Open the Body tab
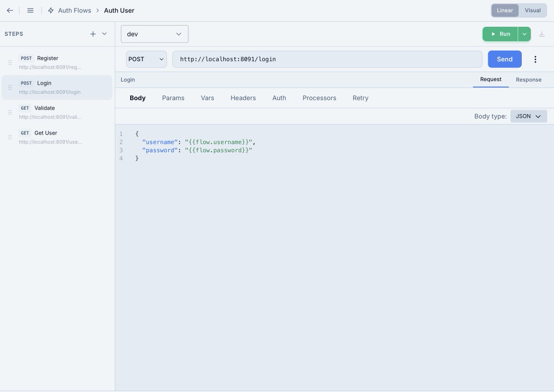Screen dimensions: 554x392 pos(138,98)
